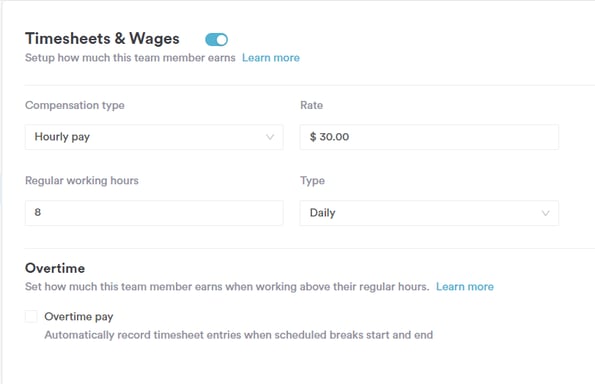Select the Regular working hours field with 8
The image size is (595, 384).
coord(154,212)
